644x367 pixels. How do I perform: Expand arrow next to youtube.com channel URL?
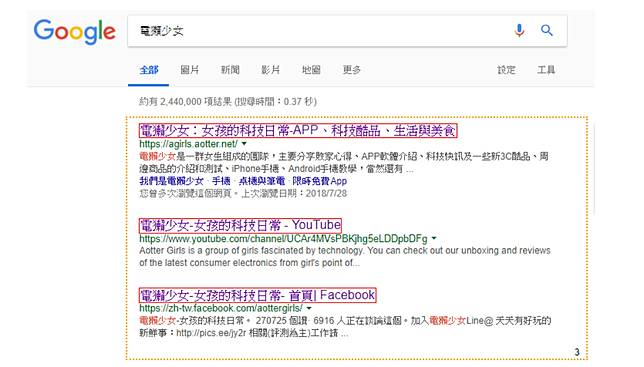[434, 238]
